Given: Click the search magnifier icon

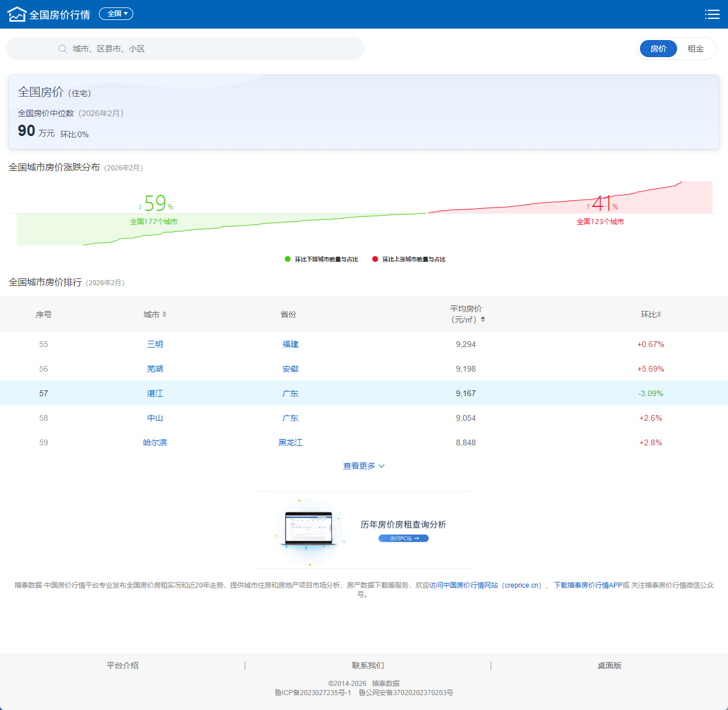Looking at the screenshot, I should pos(62,49).
